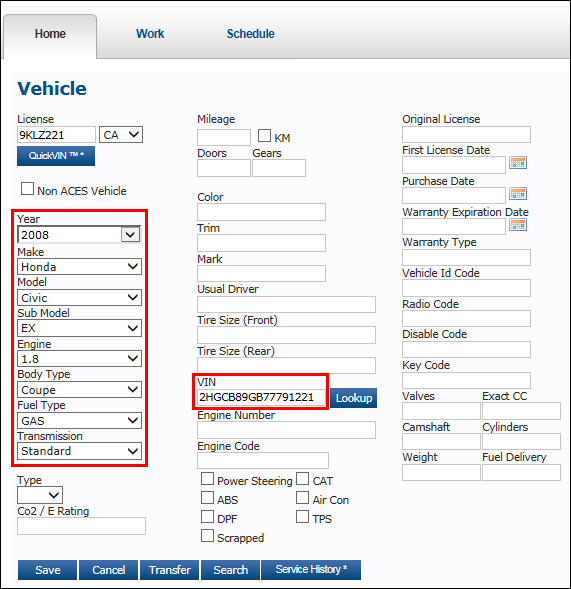Expand the Year dropdown showing 2008
Screen dimensions: 571x589
[79, 235]
